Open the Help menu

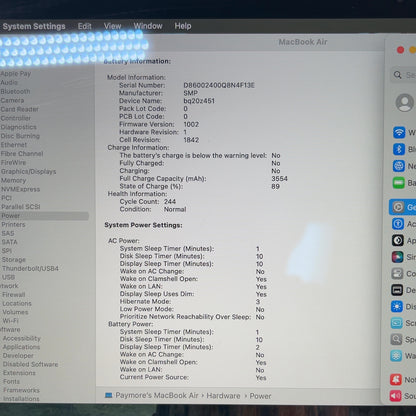pyautogui.click(x=183, y=26)
